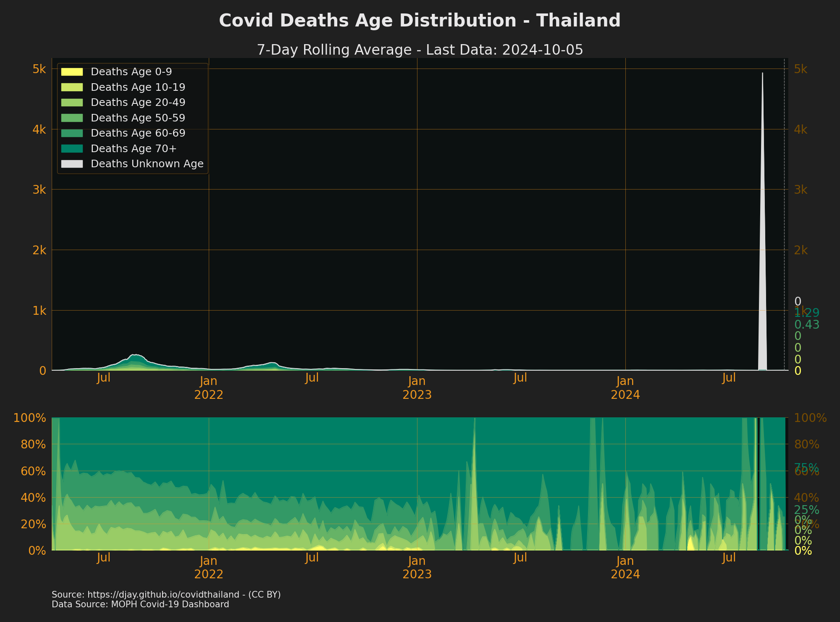Click the Deaths Age 10-19 legend color swatch
This screenshot has width=840, height=622.
[72, 87]
